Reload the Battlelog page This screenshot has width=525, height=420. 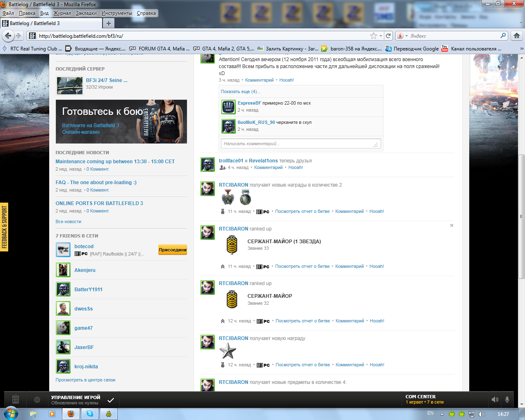click(x=388, y=36)
